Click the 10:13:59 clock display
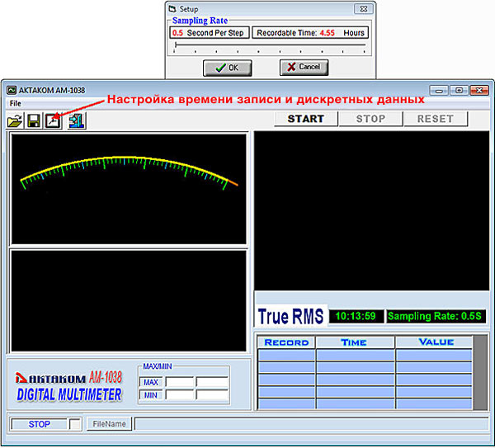 point(356,316)
